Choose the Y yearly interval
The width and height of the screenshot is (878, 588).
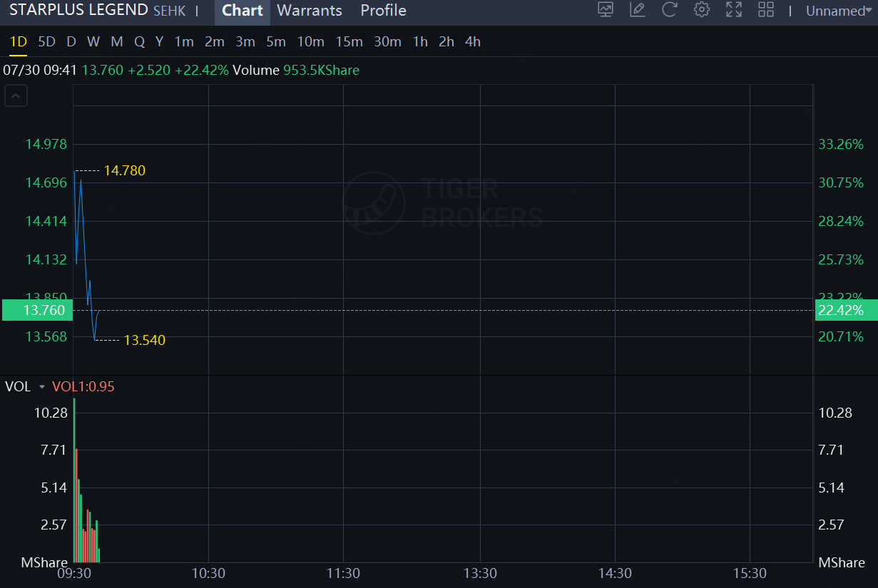point(159,42)
